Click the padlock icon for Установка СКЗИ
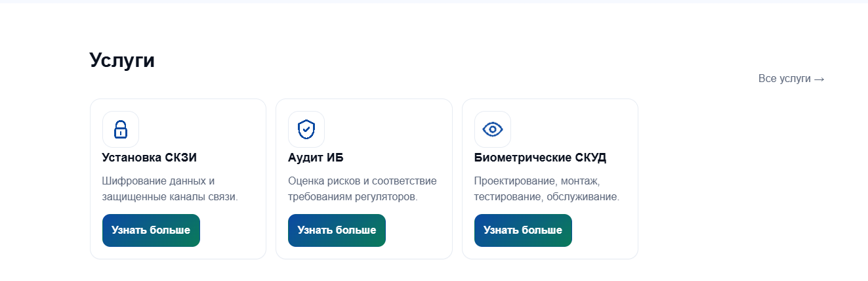 pos(120,129)
